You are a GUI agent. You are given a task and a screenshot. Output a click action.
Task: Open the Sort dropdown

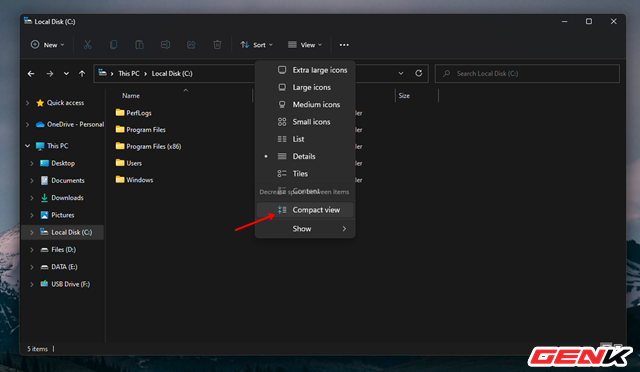(x=256, y=45)
